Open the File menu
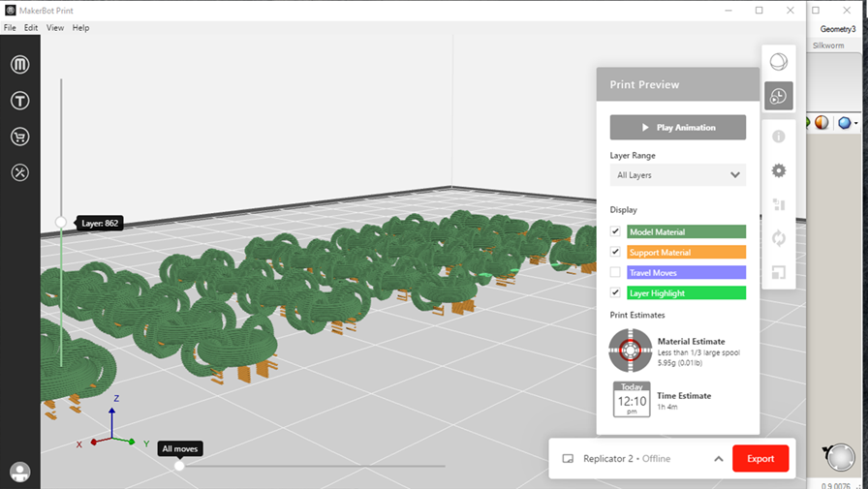The width and height of the screenshot is (868, 489). coord(10,28)
